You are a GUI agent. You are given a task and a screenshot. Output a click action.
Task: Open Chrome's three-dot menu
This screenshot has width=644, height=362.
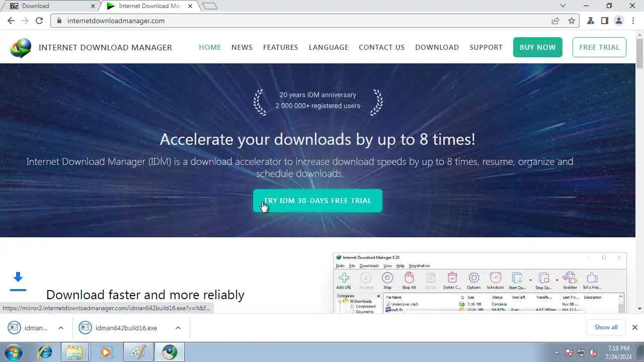pos(633,21)
